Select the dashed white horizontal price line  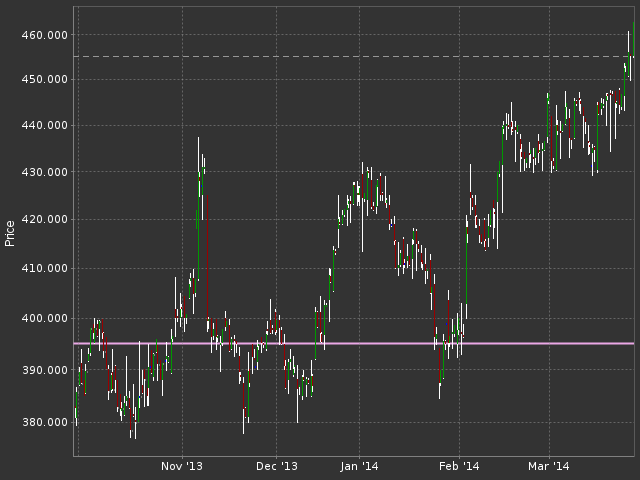pyautogui.click(x=354, y=56)
